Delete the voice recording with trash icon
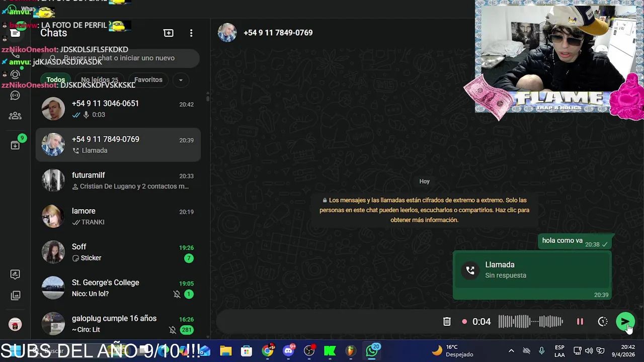Image resolution: width=644 pixels, height=362 pixels. coord(447,322)
